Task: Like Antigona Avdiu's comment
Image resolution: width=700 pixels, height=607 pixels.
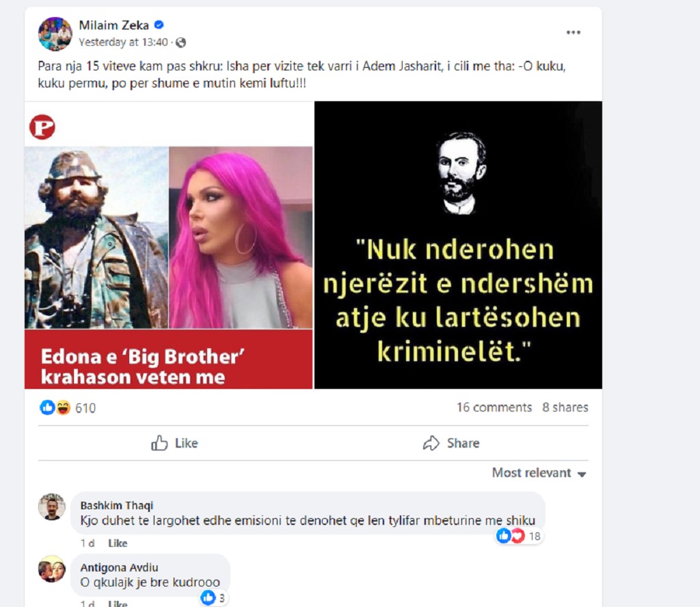Action: tap(118, 603)
